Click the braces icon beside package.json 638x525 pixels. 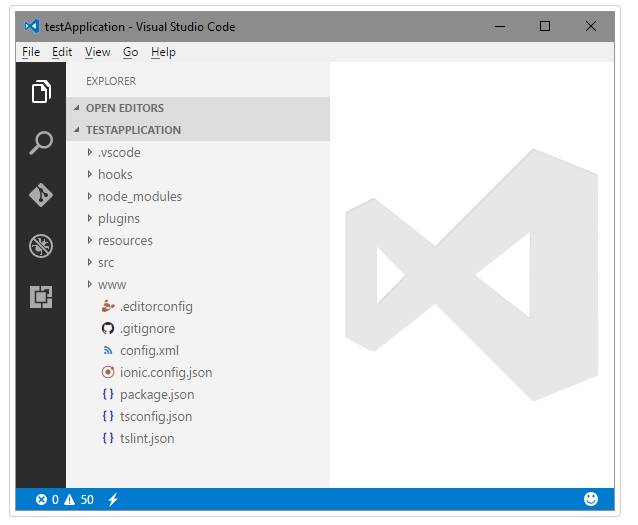pos(108,394)
